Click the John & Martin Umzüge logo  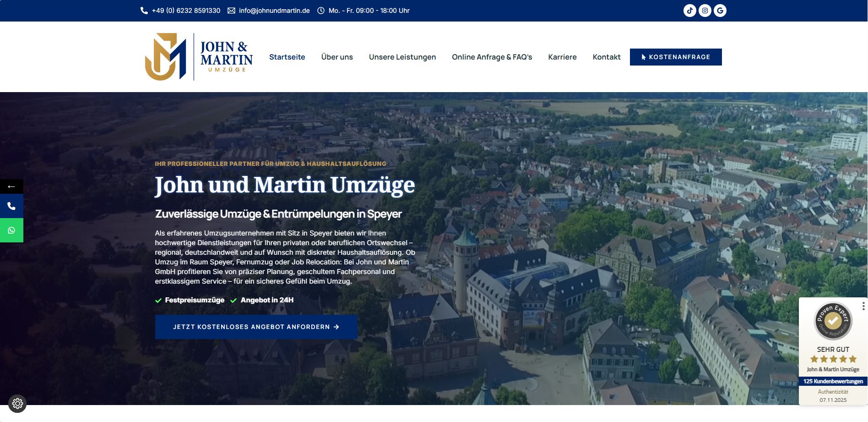[x=199, y=57]
